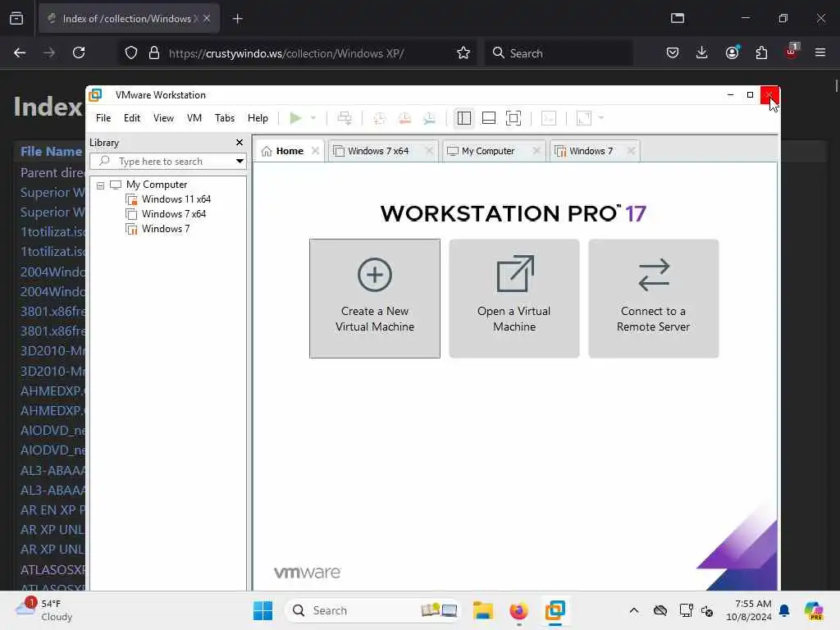Open the Edit menu
840x630 pixels.
click(132, 118)
